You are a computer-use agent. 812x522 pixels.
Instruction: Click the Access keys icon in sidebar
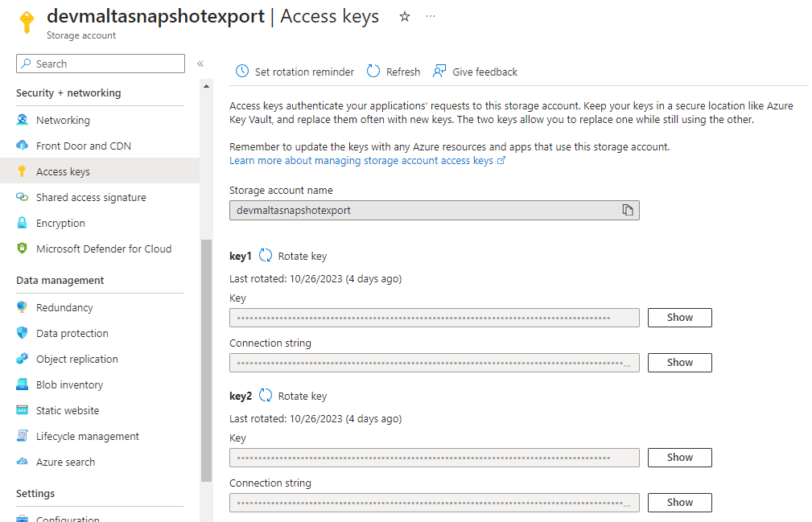23,171
